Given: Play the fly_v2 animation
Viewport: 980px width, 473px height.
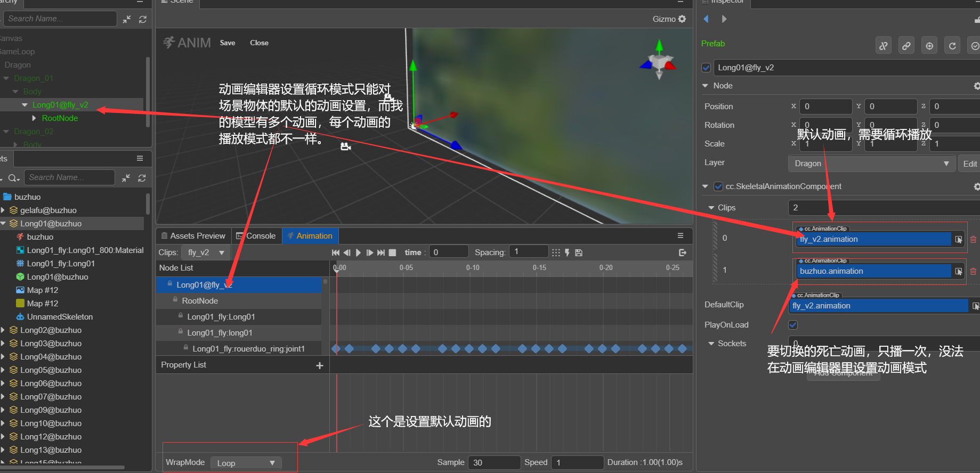Looking at the screenshot, I should point(358,252).
